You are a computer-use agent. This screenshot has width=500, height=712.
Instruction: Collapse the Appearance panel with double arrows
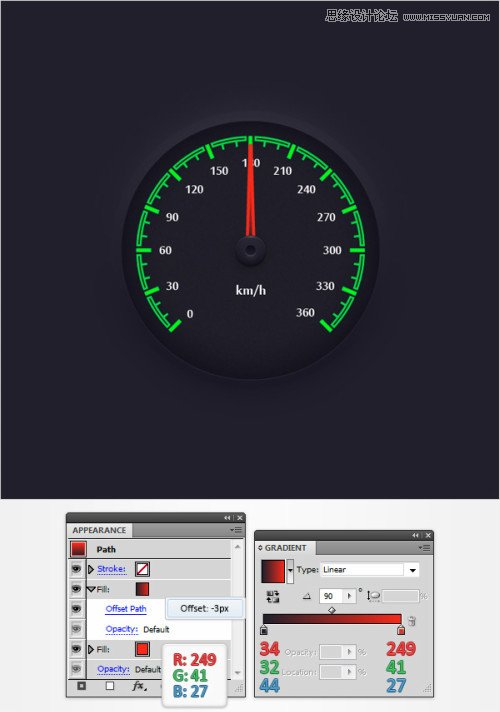click(227, 518)
